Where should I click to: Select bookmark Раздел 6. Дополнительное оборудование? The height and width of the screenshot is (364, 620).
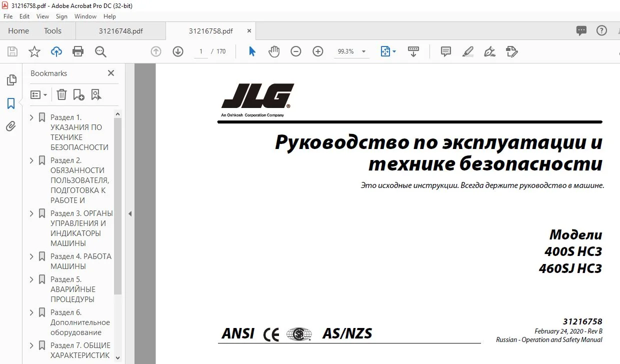(80, 322)
